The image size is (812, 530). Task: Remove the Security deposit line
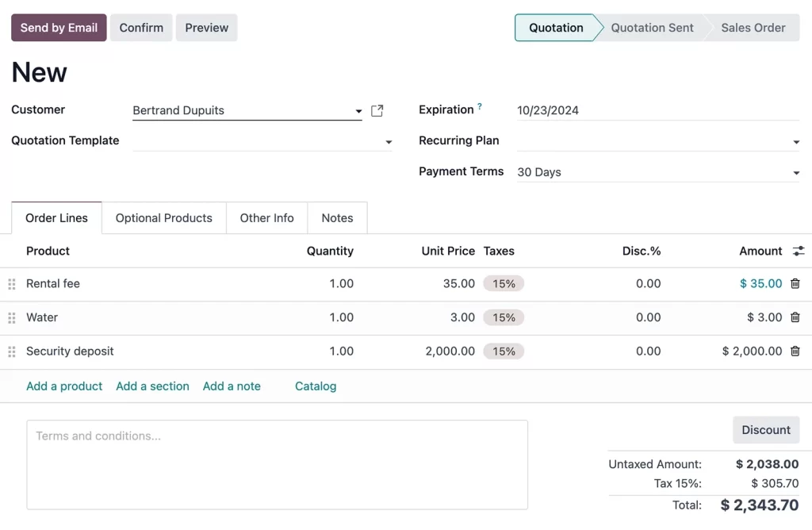coord(795,351)
